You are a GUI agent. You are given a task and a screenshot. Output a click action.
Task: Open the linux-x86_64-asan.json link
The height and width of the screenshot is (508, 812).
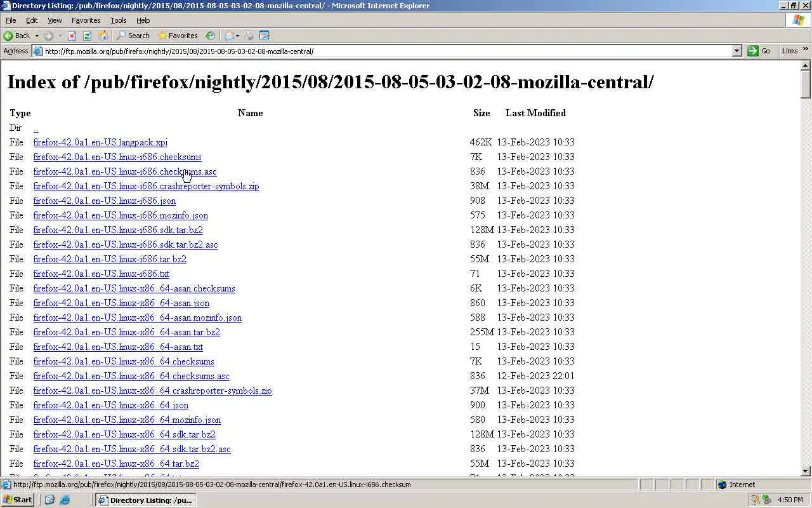[x=121, y=303]
